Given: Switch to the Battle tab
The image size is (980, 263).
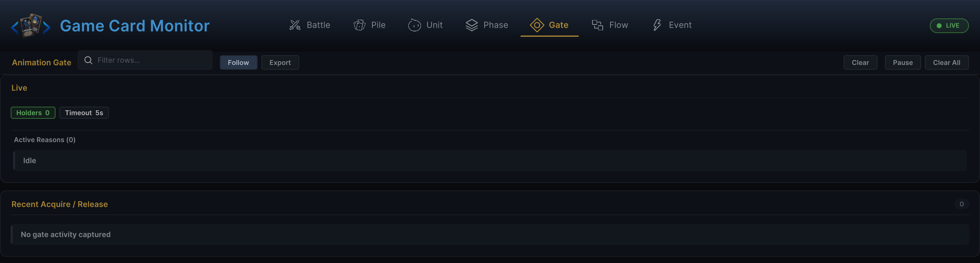Looking at the screenshot, I should [x=310, y=25].
